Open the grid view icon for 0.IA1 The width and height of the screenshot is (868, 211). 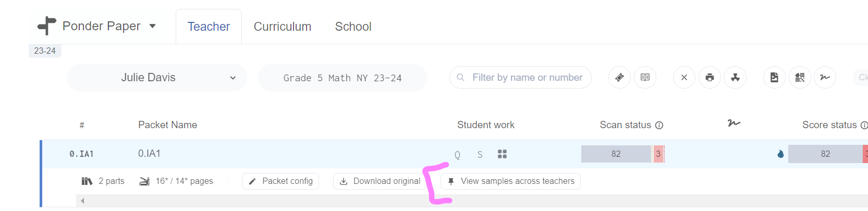tap(502, 154)
